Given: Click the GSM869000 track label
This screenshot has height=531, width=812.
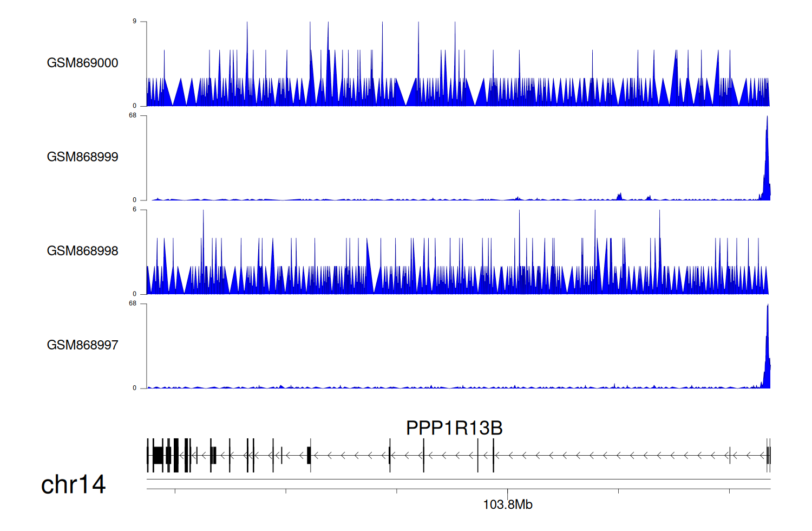Looking at the screenshot, I should pos(82,63).
